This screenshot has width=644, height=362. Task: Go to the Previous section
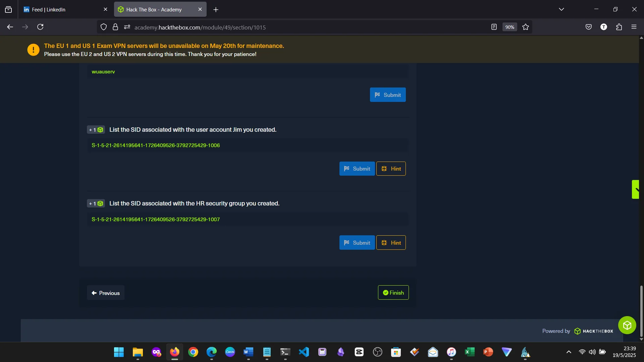click(x=106, y=293)
